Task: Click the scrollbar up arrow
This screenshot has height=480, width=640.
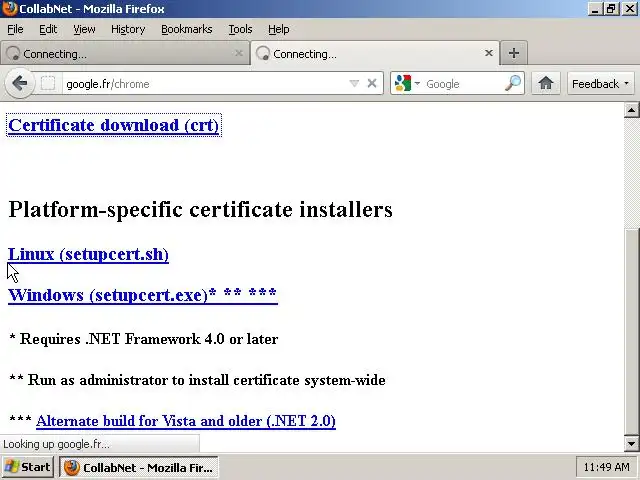Action: point(631,110)
